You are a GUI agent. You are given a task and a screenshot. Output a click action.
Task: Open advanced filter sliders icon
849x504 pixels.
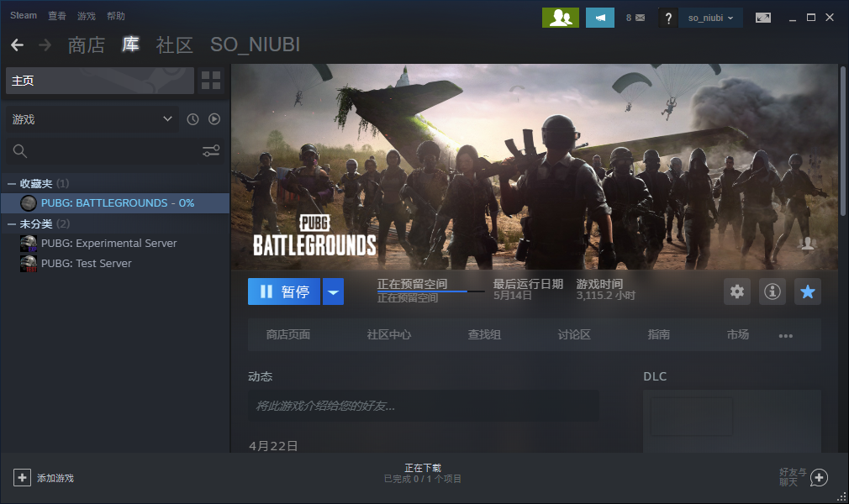pyautogui.click(x=211, y=151)
